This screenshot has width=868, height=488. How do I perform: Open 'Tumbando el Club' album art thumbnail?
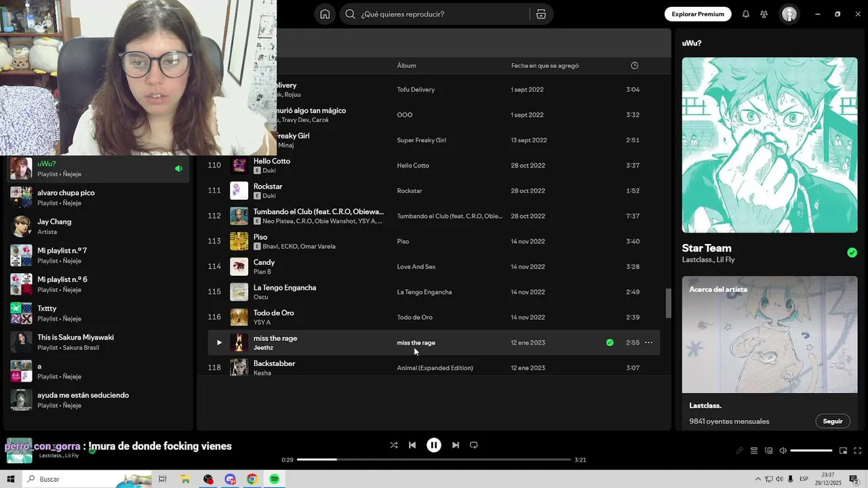[x=239, y=216]
